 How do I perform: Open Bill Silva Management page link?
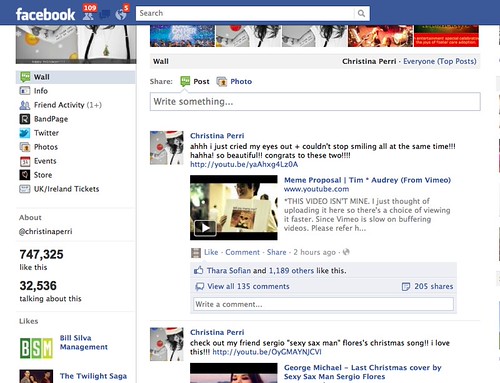84,342
